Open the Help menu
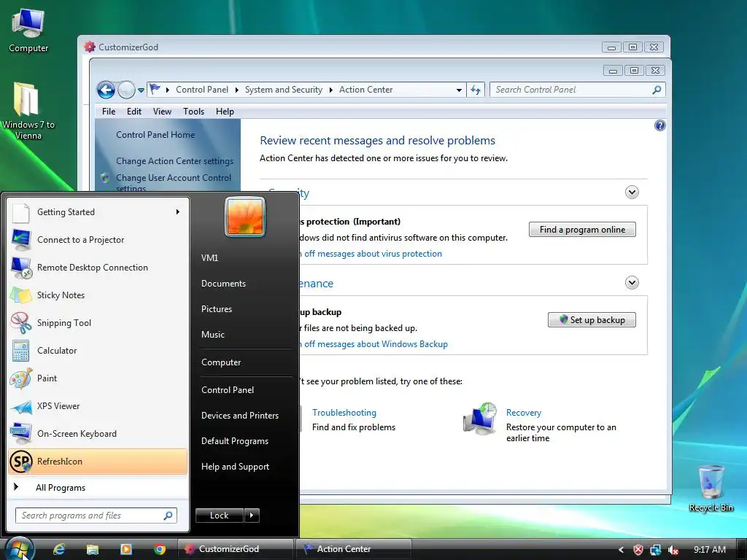The width and height of the screenshot is (747, 560). (225, 112)
